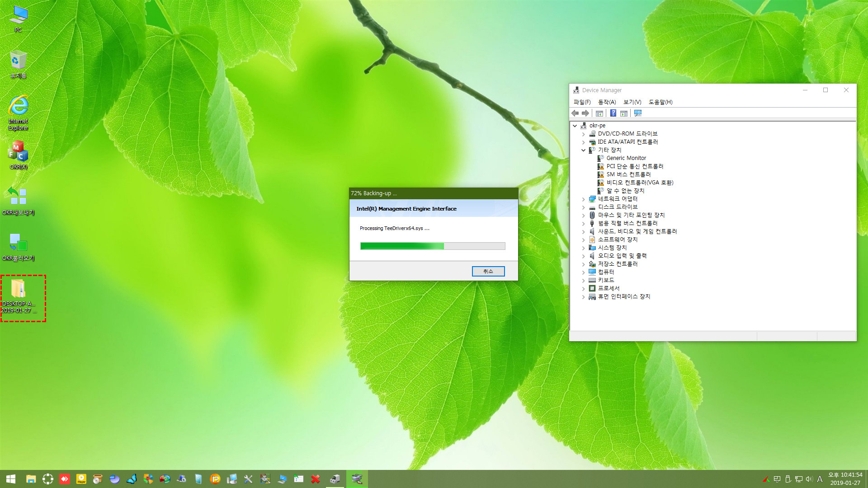Click the SM 버스 컨트롤러 warning device icon
The height and width of the screenshot is (488, 868).
coord(601,174)
